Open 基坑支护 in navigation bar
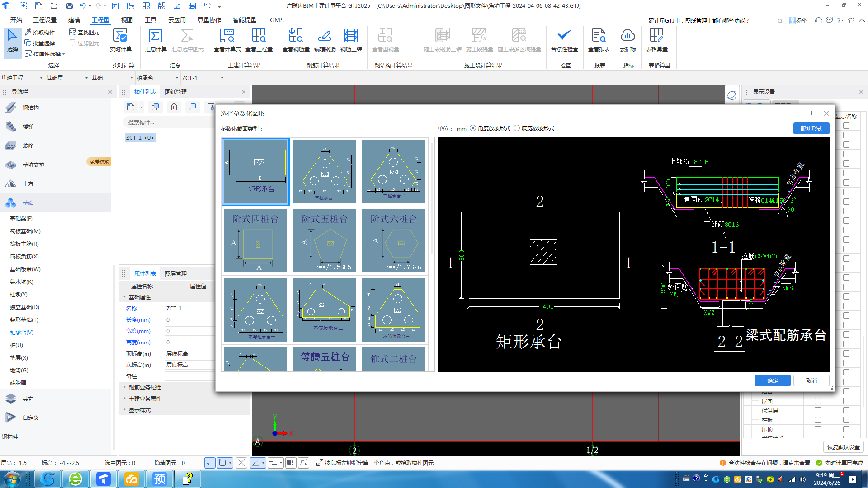The width and height of the screenshot is (868, 488). (33, 164)
